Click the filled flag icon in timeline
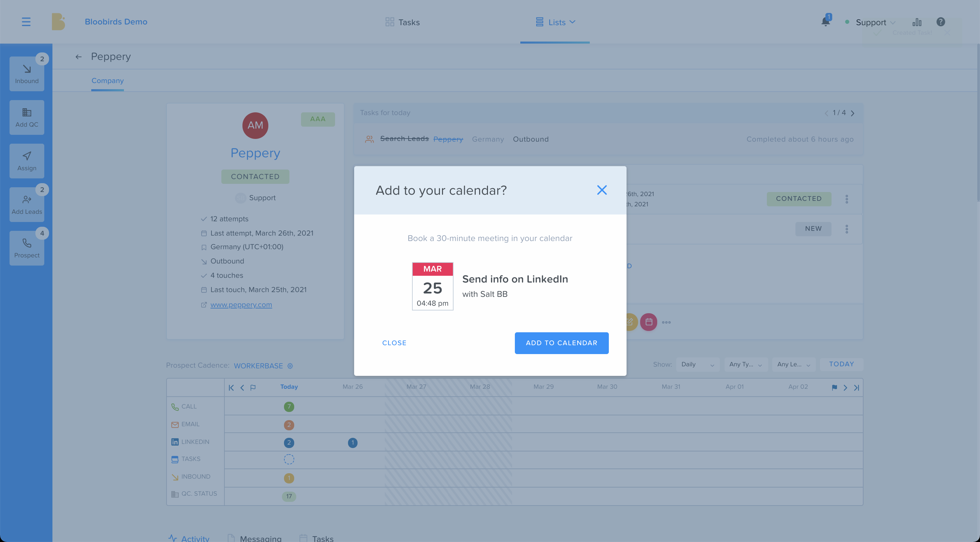 pos(834,387)
